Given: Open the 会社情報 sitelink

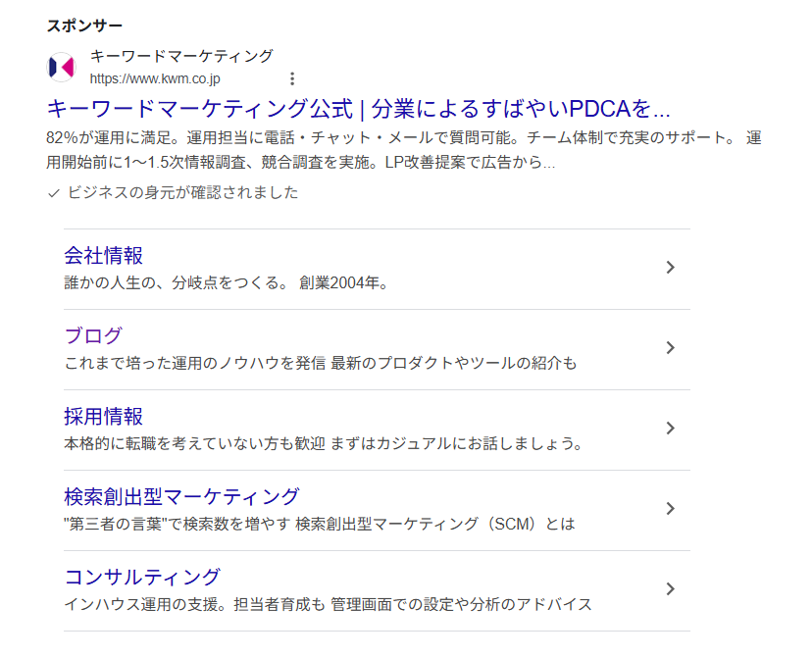Looking at the screenshot, I should pyautogui.click(x=104, y=256).
